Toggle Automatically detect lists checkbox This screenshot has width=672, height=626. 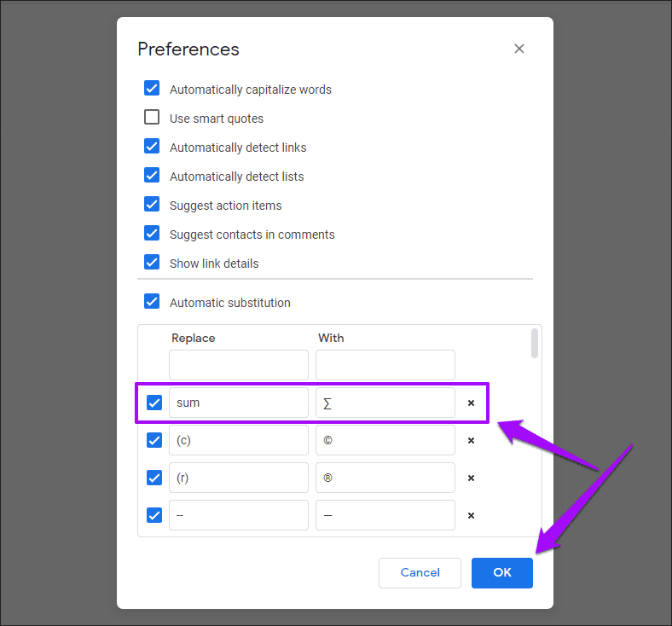152,175
